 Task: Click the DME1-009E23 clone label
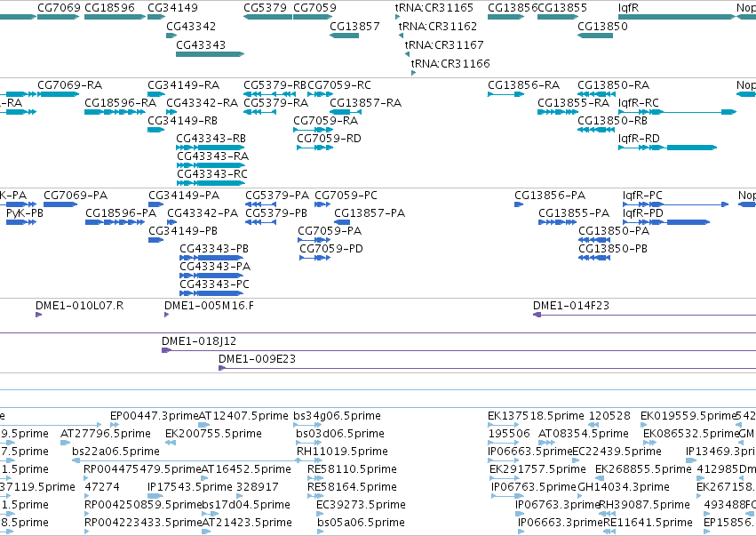258,359
